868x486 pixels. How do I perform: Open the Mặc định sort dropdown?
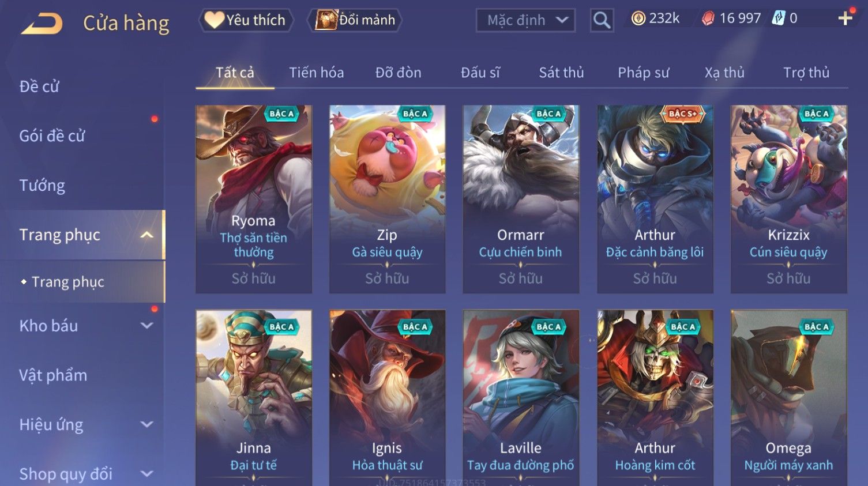pos(525,21)
